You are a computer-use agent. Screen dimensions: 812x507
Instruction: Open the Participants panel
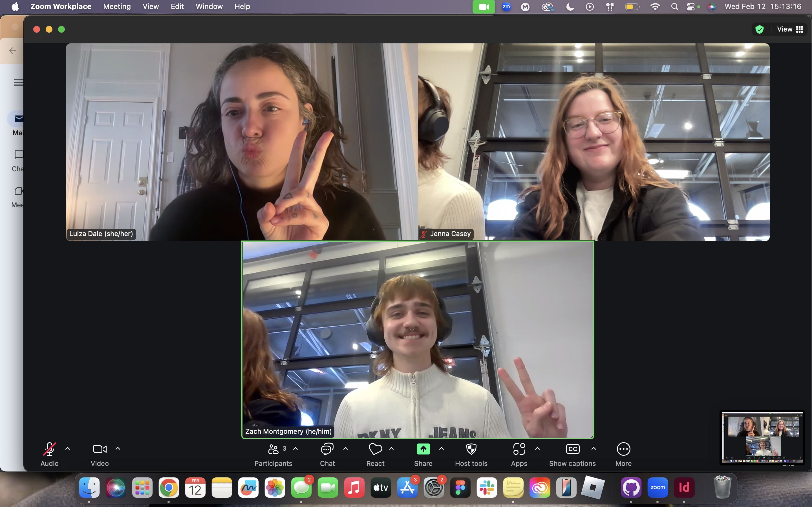click(273, 449)
